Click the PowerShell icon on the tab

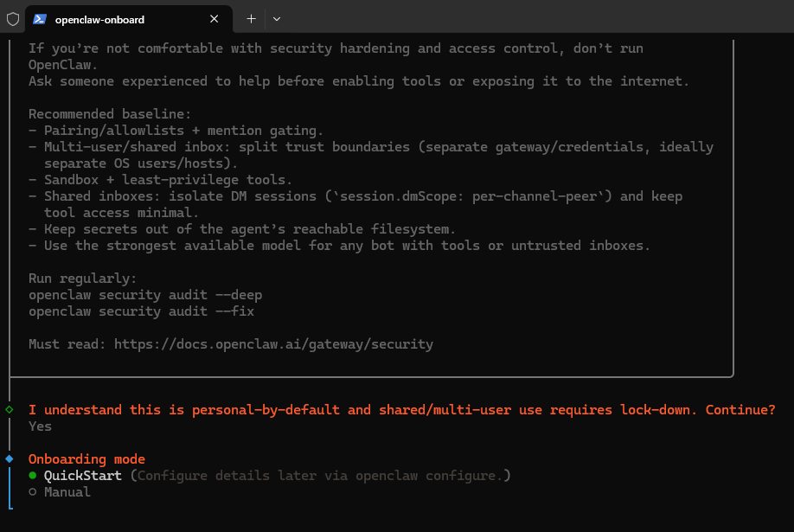tap(40, 18)
